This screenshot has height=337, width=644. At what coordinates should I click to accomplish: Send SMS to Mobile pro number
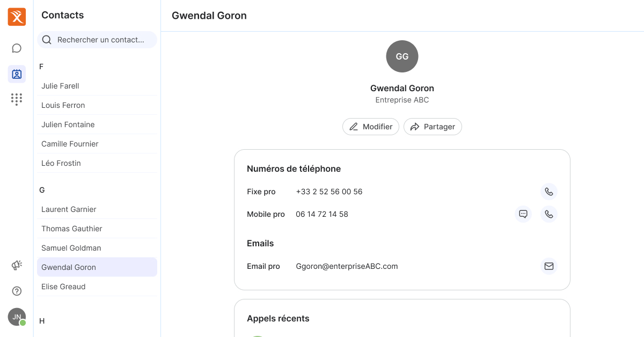tap(523, 214)
